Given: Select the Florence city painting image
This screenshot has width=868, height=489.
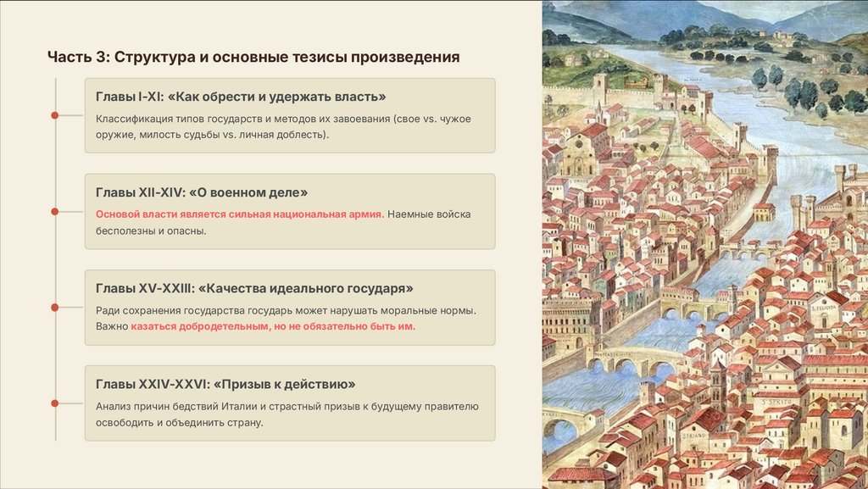Looking at the screenshot, I should point(705,244).
